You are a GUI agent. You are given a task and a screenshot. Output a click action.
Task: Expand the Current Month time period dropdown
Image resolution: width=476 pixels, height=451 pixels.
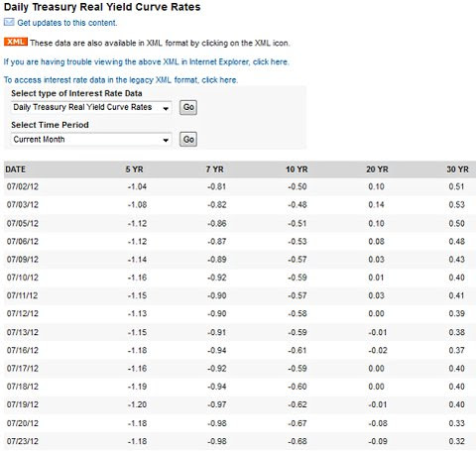click(x=91, y=140)
